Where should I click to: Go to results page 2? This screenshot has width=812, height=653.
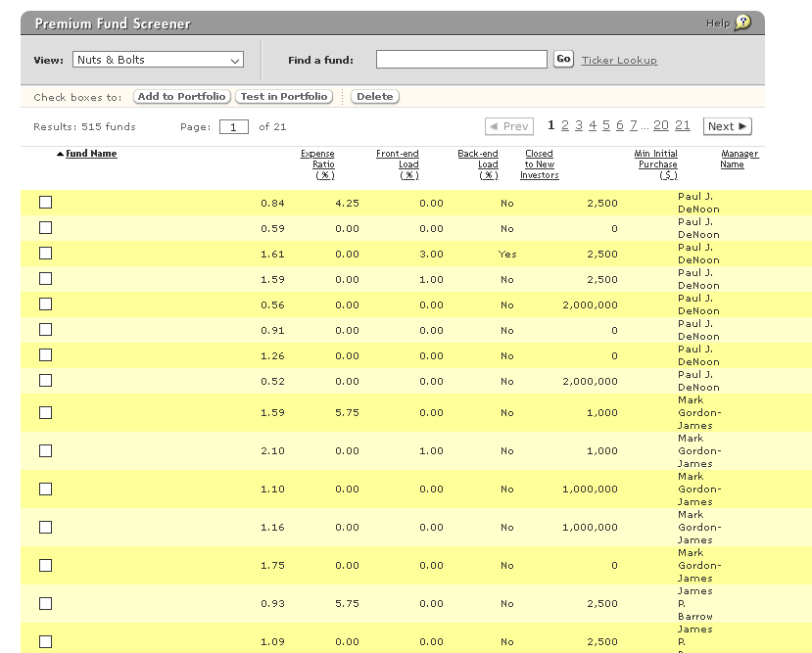[564, 125]
